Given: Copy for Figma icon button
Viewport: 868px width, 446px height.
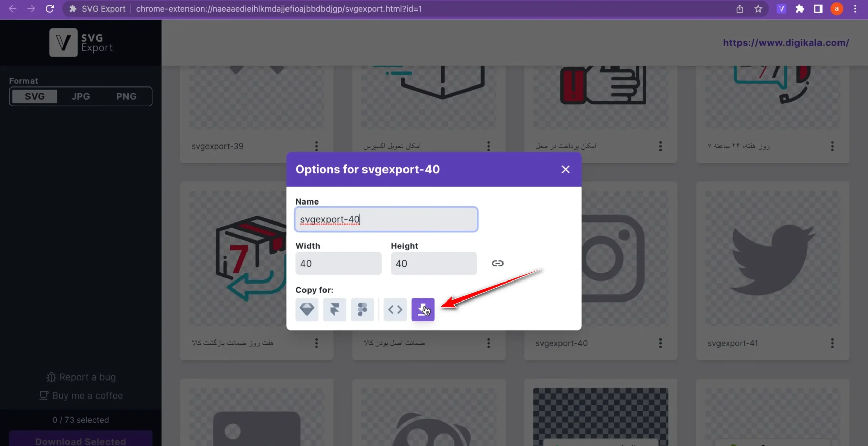Looking at the screenshot, I should point(362,309).
